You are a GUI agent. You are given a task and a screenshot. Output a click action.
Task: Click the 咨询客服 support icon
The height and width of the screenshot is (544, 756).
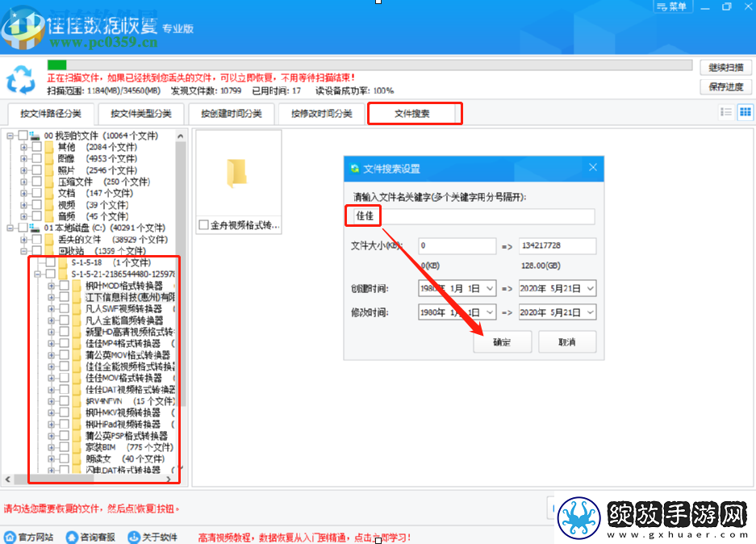click(x=72, y=538)
